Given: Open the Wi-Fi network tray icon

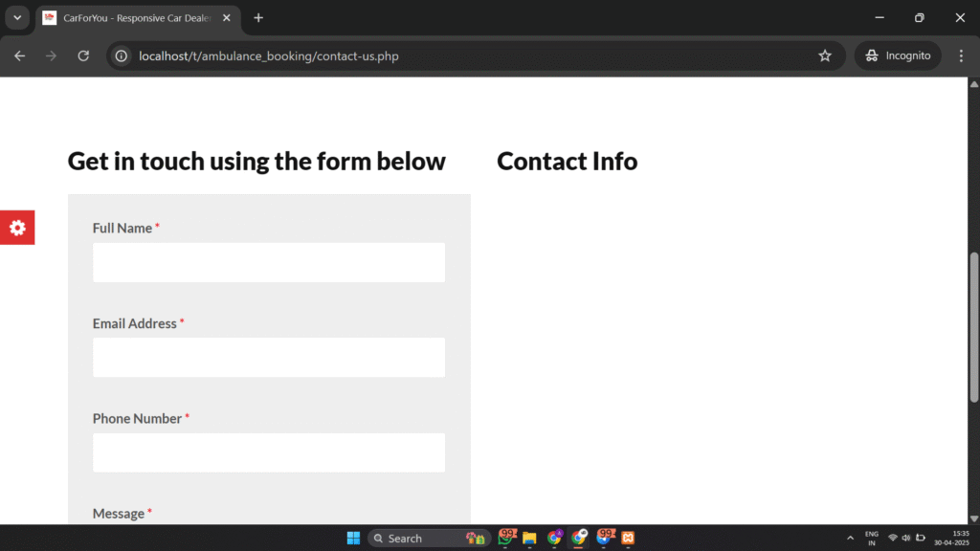Looking at the screenshot, I should coord(893,538).
